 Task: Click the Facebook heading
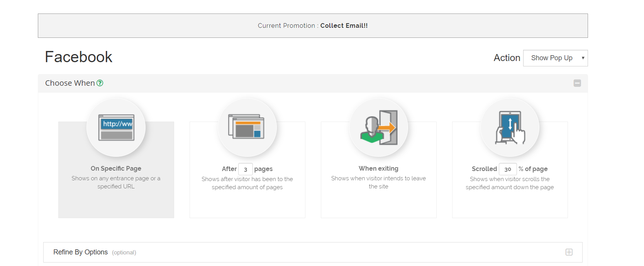click(78, 57)
